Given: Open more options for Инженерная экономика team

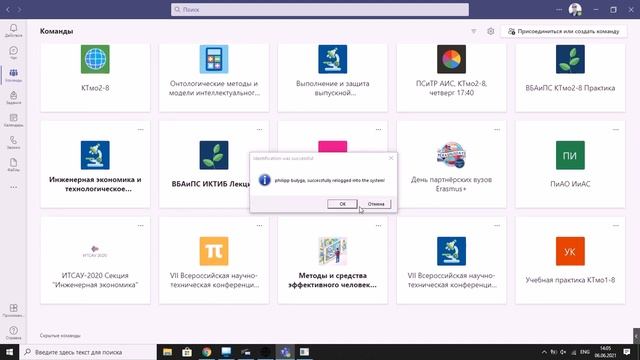Looking at the screenshot, I should [x=140, y=129].
